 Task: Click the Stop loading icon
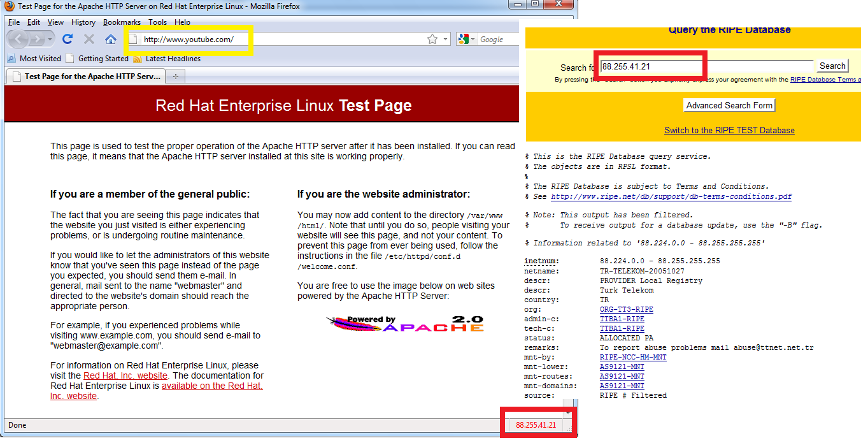[x=89, y=39]
